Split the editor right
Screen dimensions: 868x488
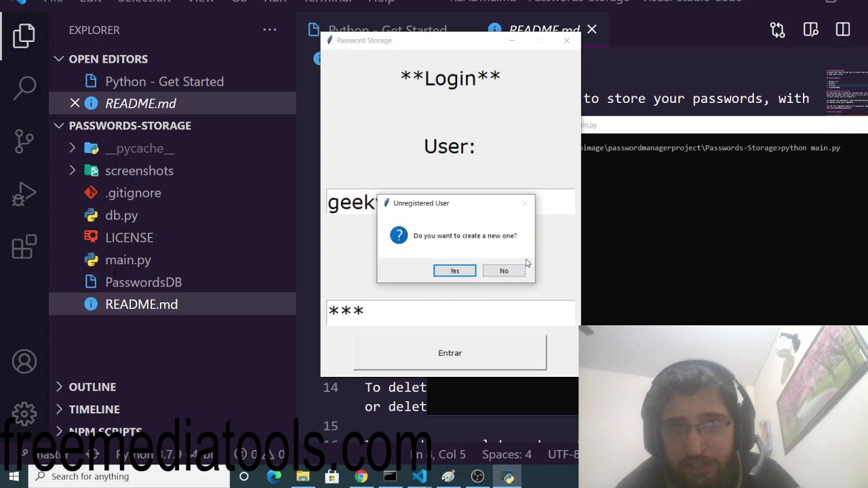(843, 30)
